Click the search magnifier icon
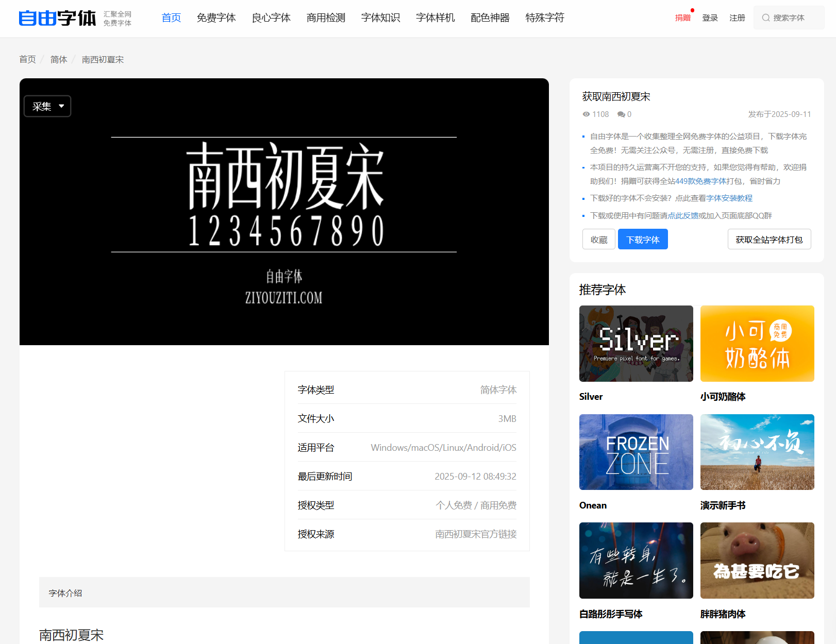The width and height of the screenshot is (836, 644). (766, 18)
